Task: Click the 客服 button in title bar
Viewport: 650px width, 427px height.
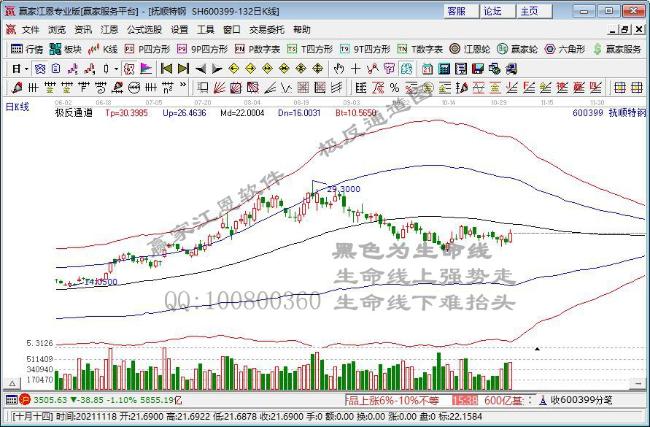Action: tap(461, 11)
